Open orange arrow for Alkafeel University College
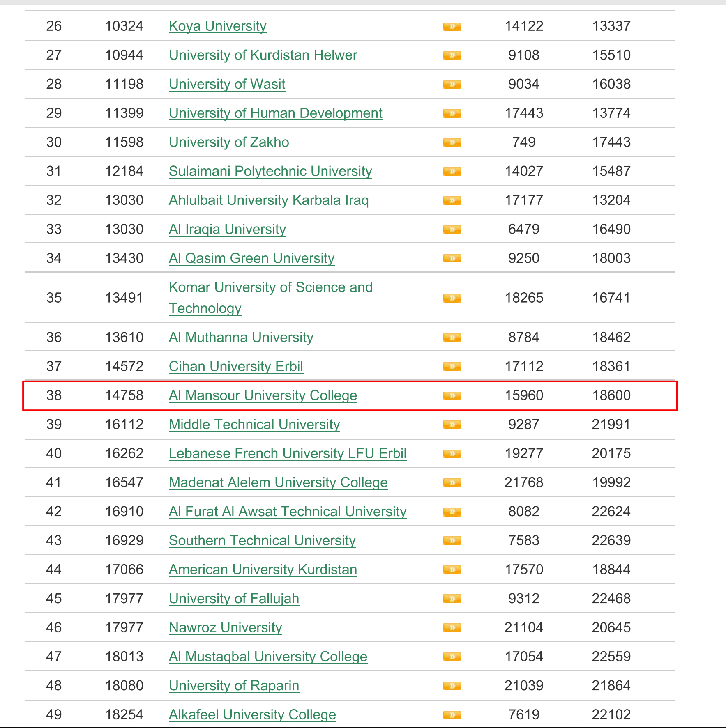Screen dimensions: 726x728 point(452,715)
